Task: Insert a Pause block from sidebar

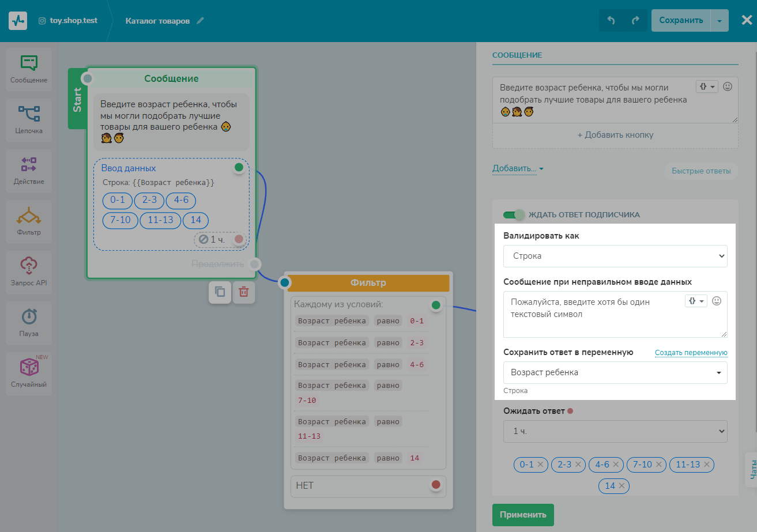Action: [x=29, y=318]
